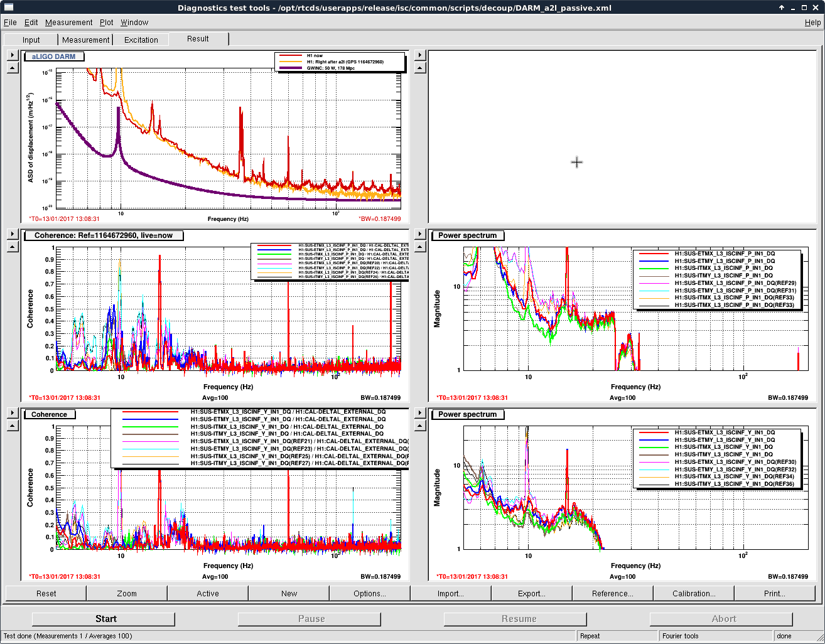Open the Edit menu
Image resolution: width=825 pixels, height=644 pixels.
[x=31, y=22]
